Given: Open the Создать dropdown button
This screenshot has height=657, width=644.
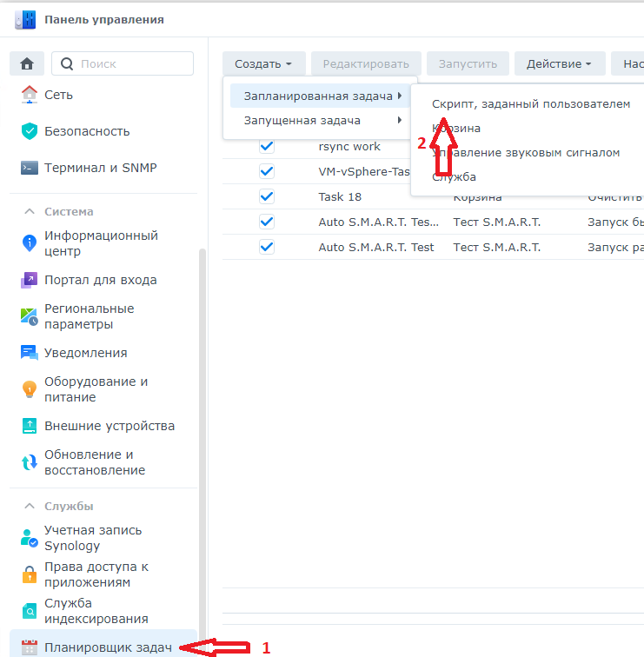Looking at the screenshot, I should 263,63.
